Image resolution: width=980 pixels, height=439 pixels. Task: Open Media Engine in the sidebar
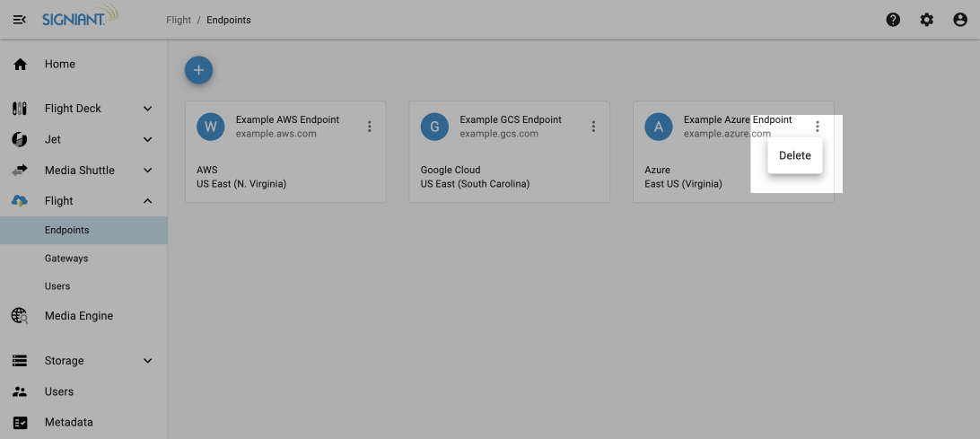point(79,316)
